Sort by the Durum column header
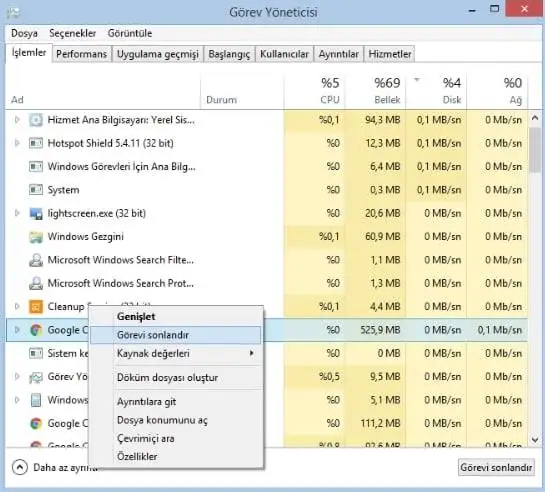The image size is (545, 492). [x=242, y=92]
